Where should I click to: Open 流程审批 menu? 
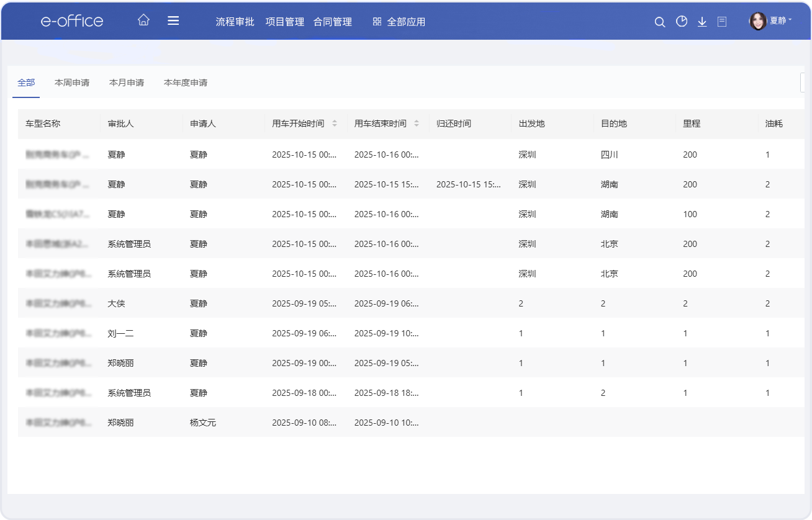pyautogui.click(x=235, y=22)
